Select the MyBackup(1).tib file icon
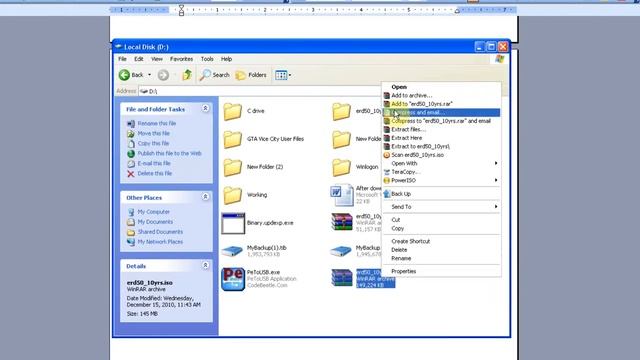 (x=232, y=251)
